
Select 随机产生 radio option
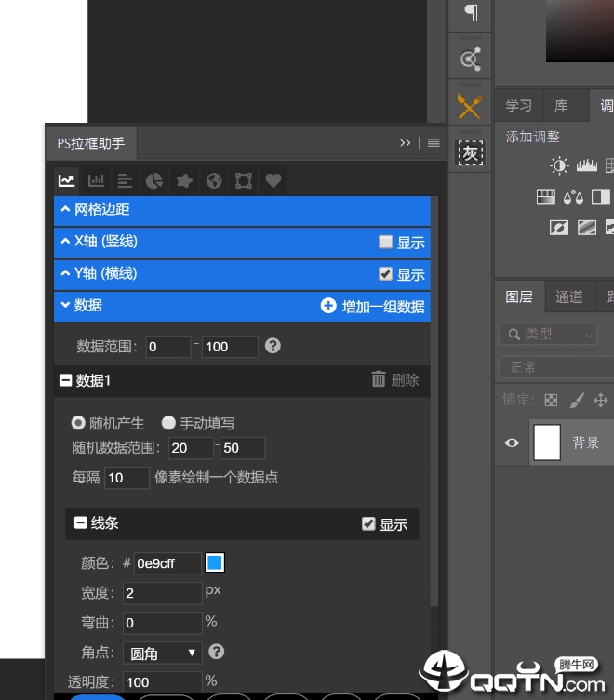(78, 423)
